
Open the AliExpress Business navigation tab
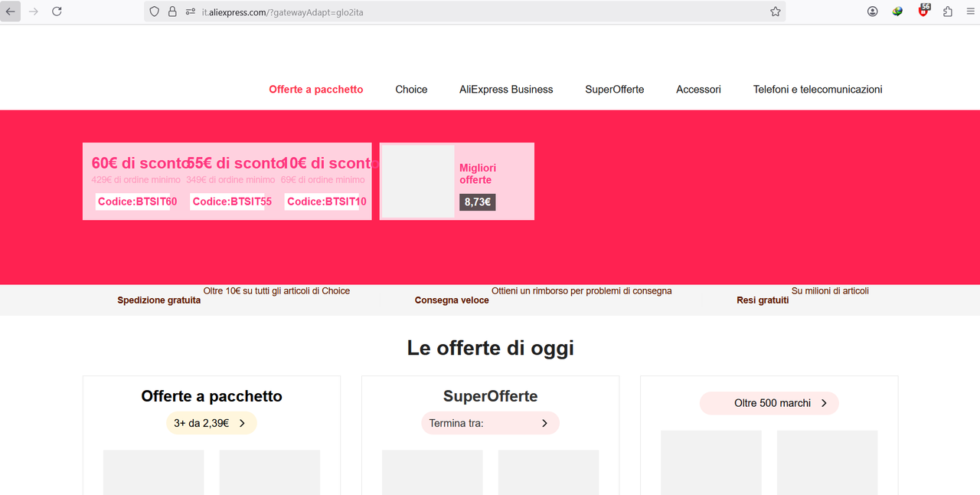506,90
